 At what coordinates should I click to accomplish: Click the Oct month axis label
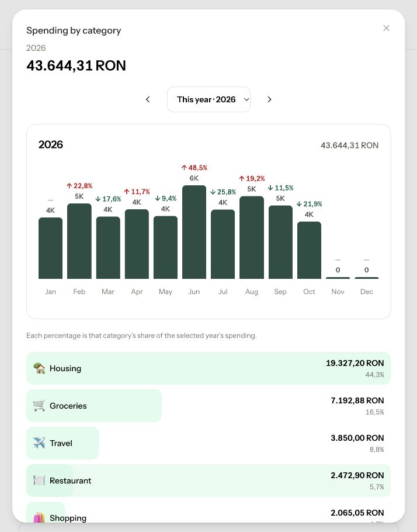309,292
